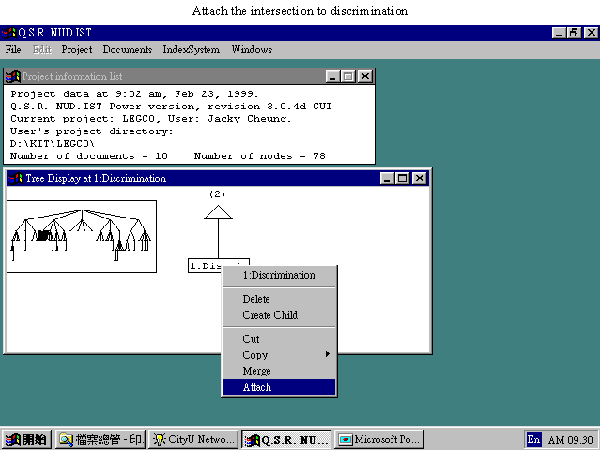This screenshot has width=600, height=450.
Task: Expand the Copy submenu arrow
Action: click(328, 354)
